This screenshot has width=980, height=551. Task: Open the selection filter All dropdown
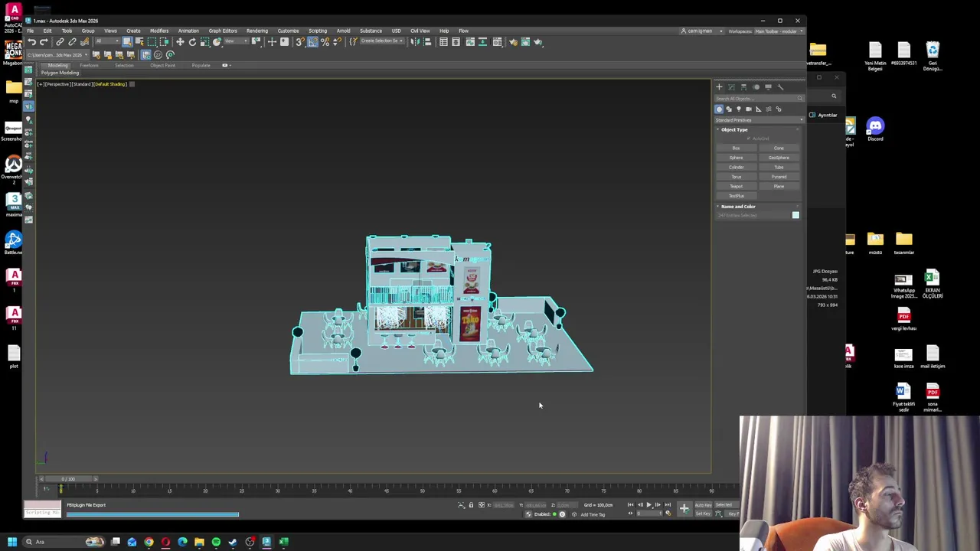(x=108, y=41)
